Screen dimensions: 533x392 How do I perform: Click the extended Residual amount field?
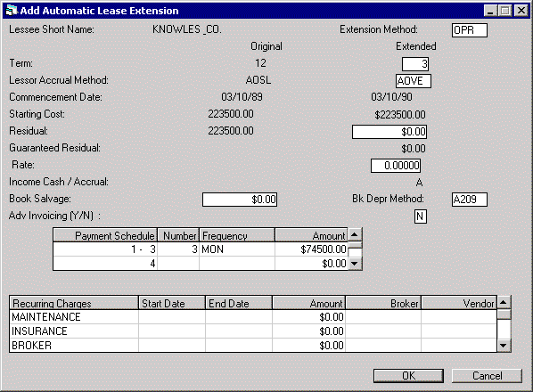pos(389,132)
